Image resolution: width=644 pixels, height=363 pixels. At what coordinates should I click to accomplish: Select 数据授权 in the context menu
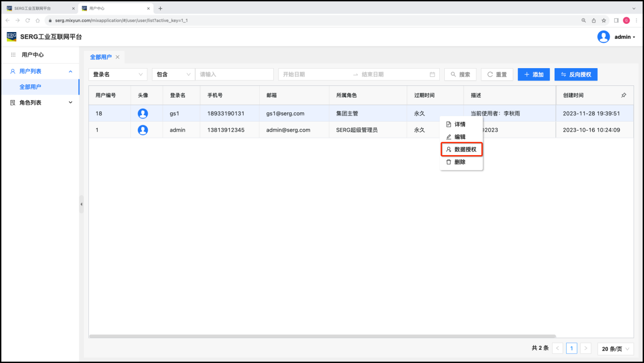[x=462, y=149]
